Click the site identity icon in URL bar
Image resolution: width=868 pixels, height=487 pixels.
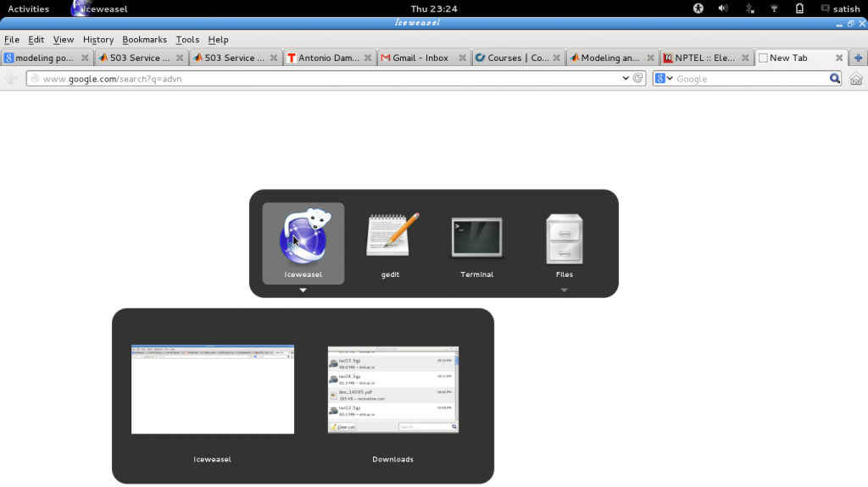[x=35, y=79]
